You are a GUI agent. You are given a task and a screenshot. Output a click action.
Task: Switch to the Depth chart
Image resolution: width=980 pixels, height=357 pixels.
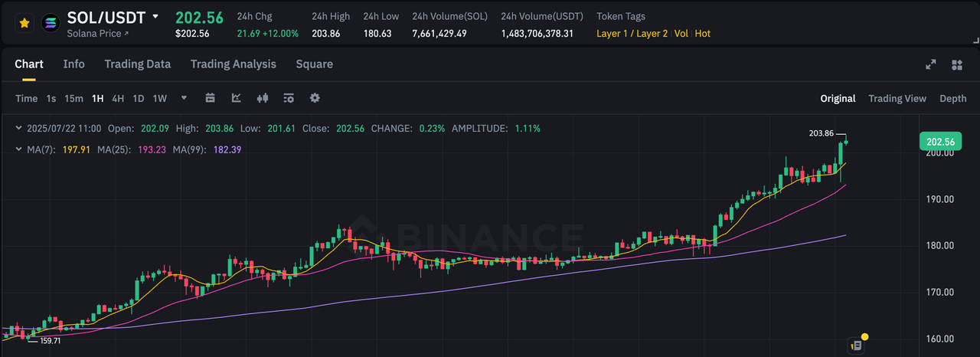(953, 98)
